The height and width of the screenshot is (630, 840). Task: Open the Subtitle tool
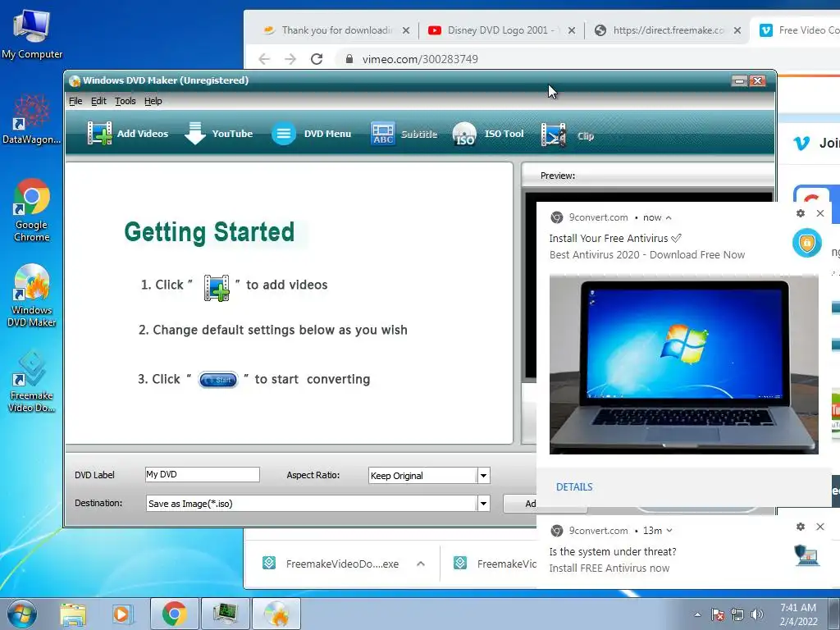pyautogui.click(x=404, y=134)
